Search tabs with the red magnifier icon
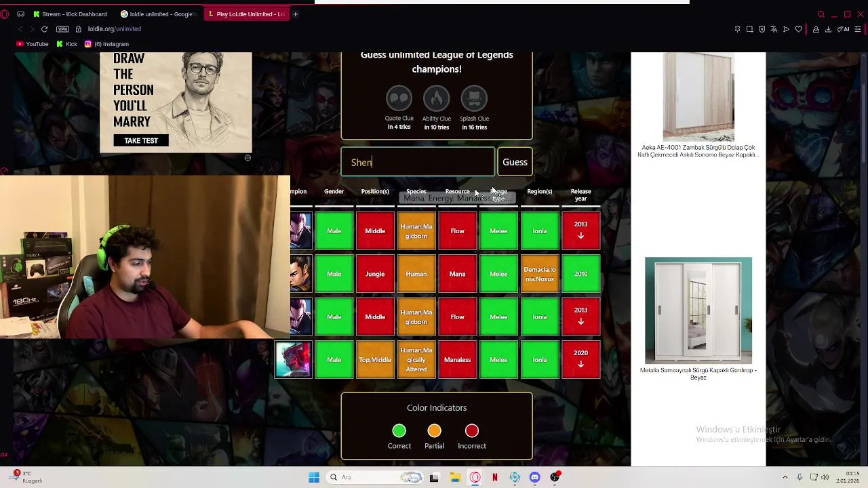Viewport: 868px width, 488px height. click(821, 14)
